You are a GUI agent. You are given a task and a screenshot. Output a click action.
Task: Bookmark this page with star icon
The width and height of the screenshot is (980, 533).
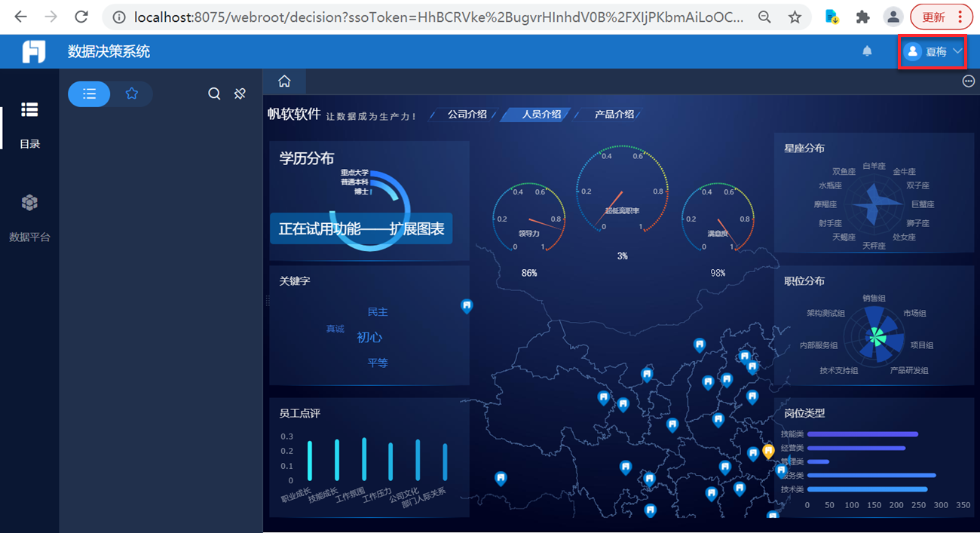click(795, 17)
